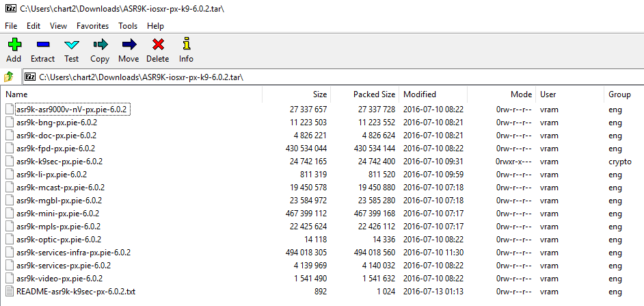
Task: Open the Favorites menu
Action: pyautogui.click(x=92, y=26)
